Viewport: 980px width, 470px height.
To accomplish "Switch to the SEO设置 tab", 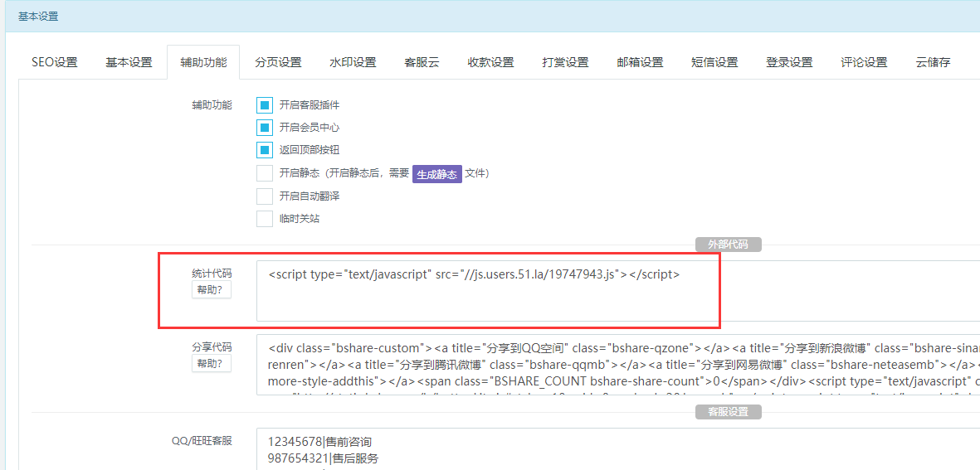I will (x=55, y=62).
